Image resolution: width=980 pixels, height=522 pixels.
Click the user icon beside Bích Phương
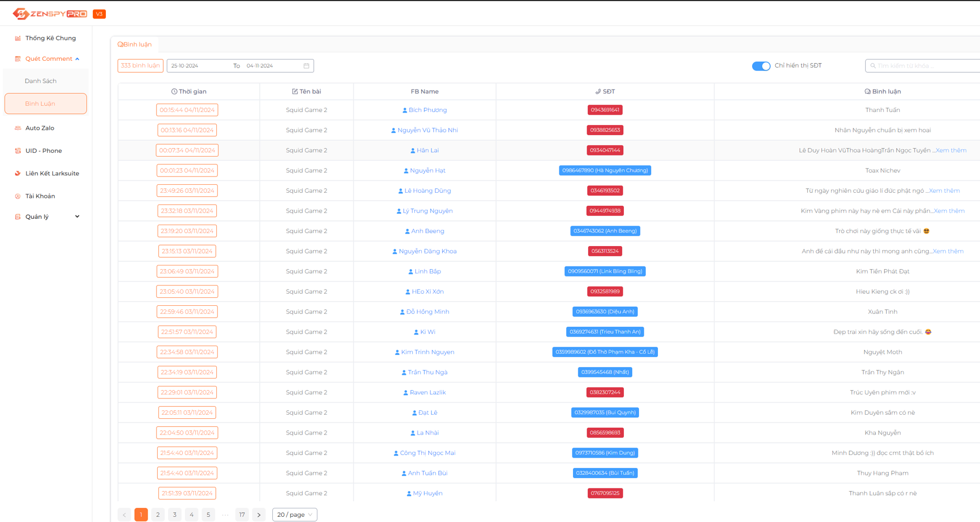[x=404, y=110]
